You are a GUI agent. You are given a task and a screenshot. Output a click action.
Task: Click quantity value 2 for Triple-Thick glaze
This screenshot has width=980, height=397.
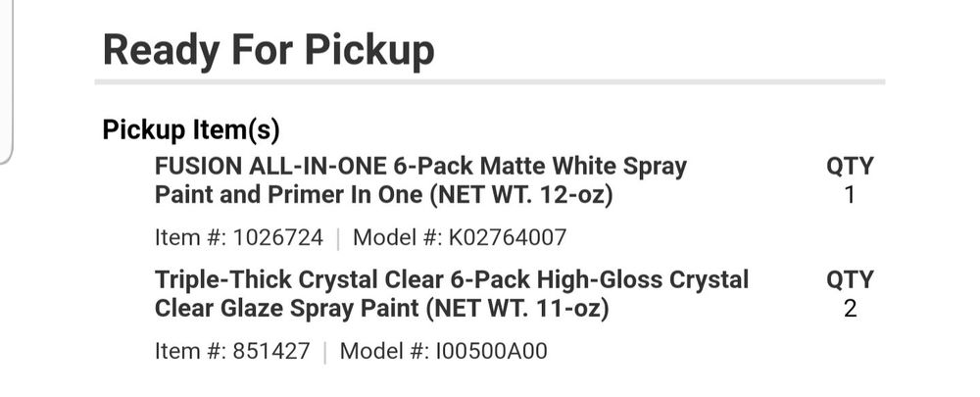850,309
